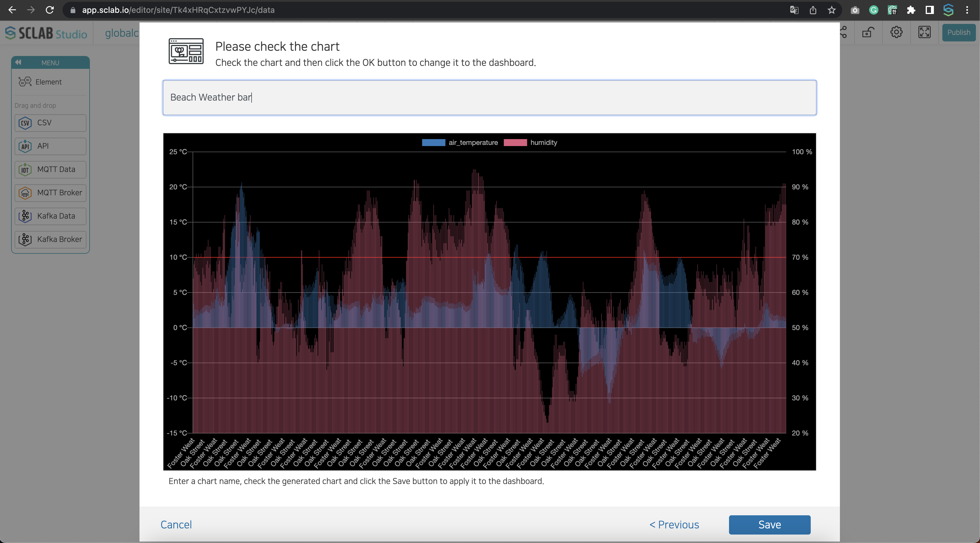Select the API data source icon
Screen dimensions: 980x543
click(25, 146)
